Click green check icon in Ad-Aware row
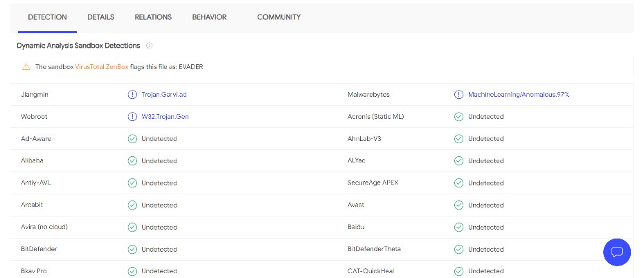644x278 pixels. coord(132,138)
